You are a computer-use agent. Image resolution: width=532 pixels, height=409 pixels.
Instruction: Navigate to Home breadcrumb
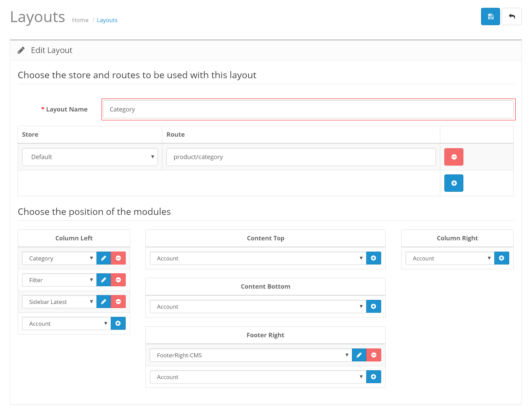point(80,20)
